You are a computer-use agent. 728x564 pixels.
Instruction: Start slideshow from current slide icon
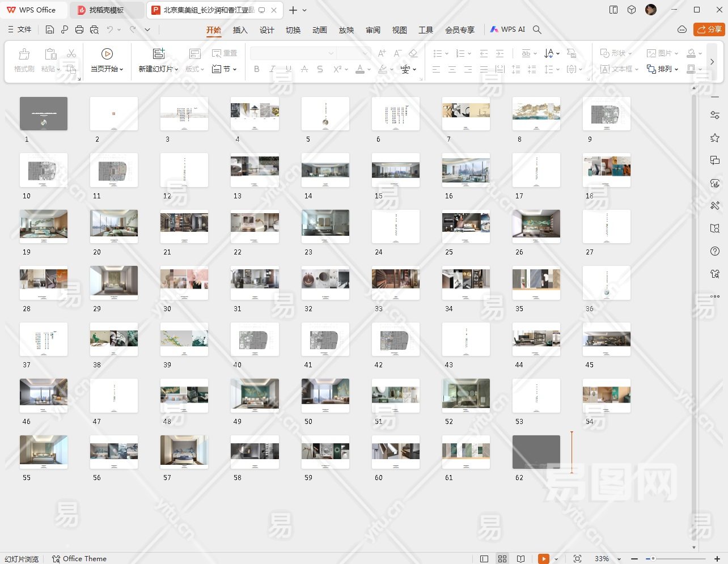[107, 54]
